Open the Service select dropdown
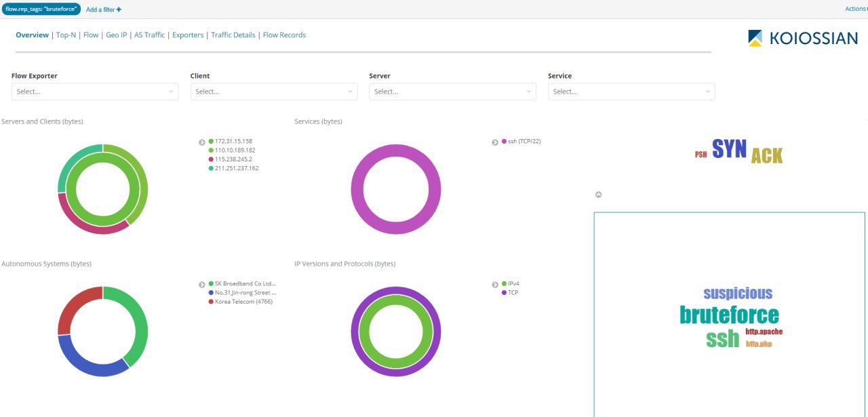 (x=631, y=92)
